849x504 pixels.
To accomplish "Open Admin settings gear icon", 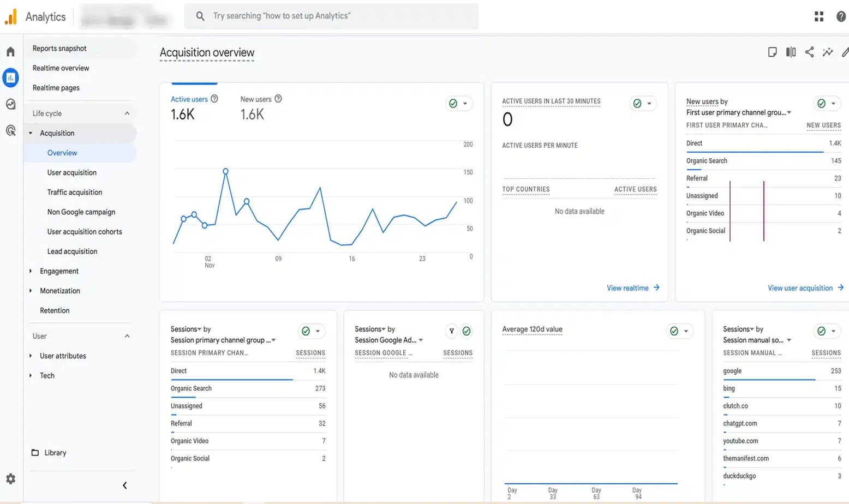I will click(10, 479).
